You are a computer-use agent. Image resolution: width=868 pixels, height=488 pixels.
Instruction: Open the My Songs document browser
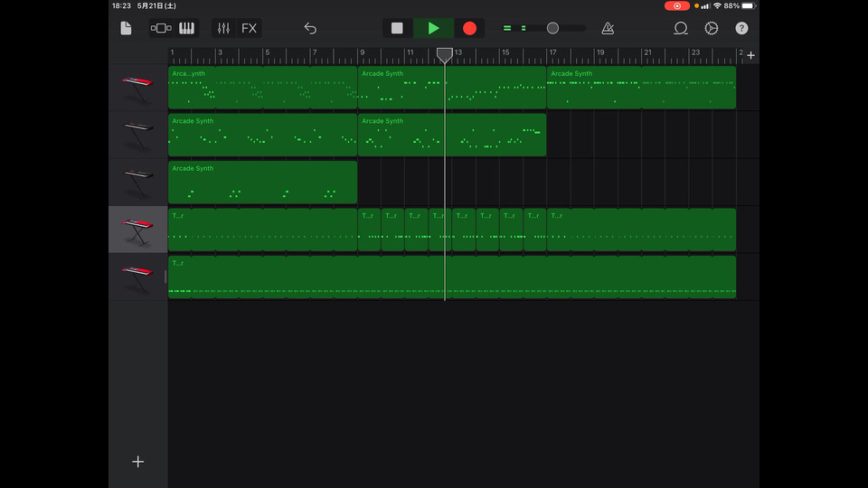coord(127,28)
